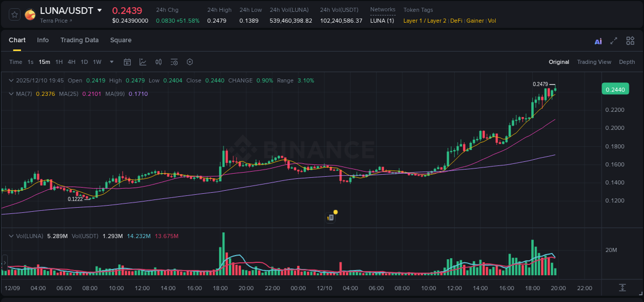Collapse the Vol(LUNA) volume panel

11,236
